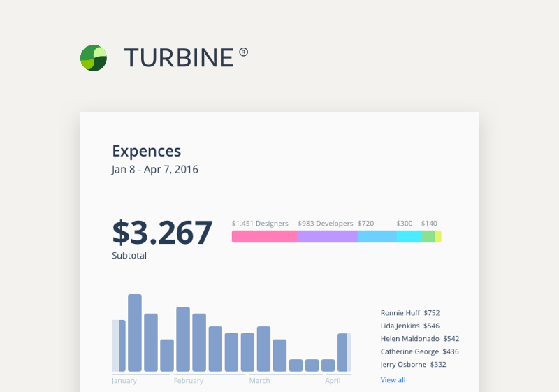Select Ronnie Huff $752 in the list
The height and width of the screenshot is (392, 559).
[410, 313]
